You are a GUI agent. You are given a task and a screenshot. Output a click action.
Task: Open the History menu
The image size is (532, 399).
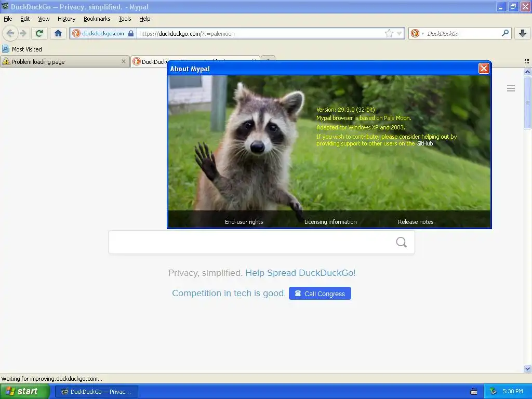click(x=66, y=19)
